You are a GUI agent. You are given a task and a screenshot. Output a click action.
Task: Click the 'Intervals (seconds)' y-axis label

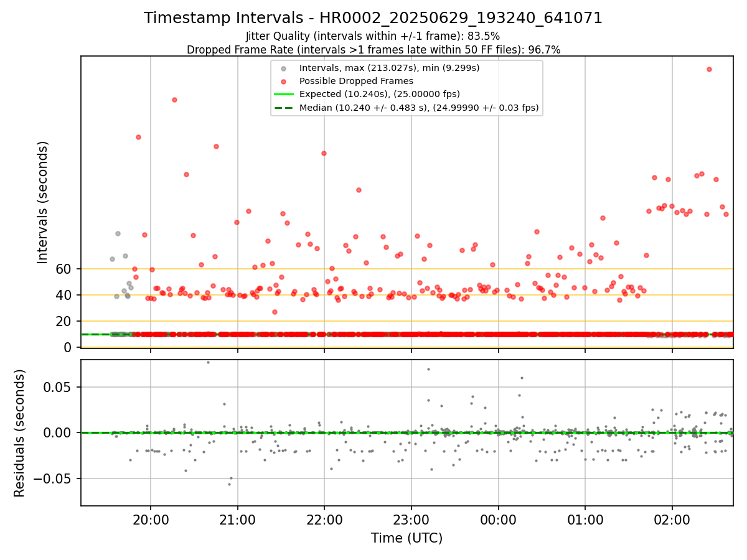(43, 202)
